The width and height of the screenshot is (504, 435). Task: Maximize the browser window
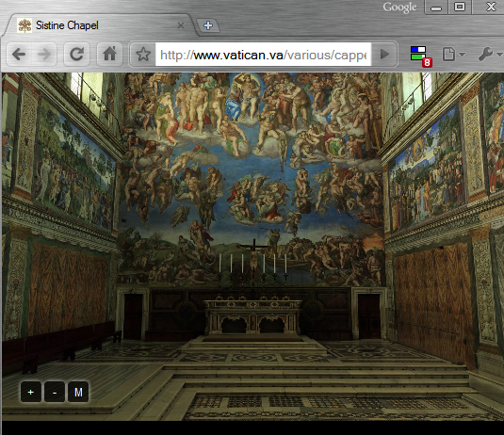tap(460, 8)
